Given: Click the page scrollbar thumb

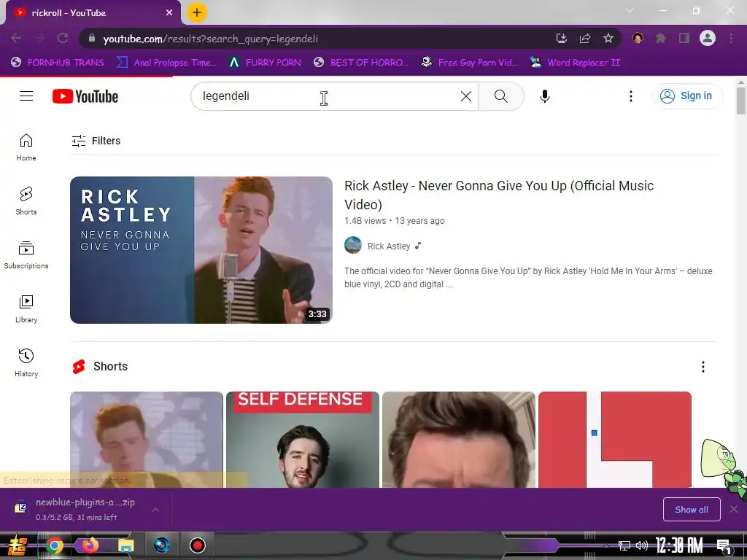Looking at the screenshot, I should click(x=741, y=100).
